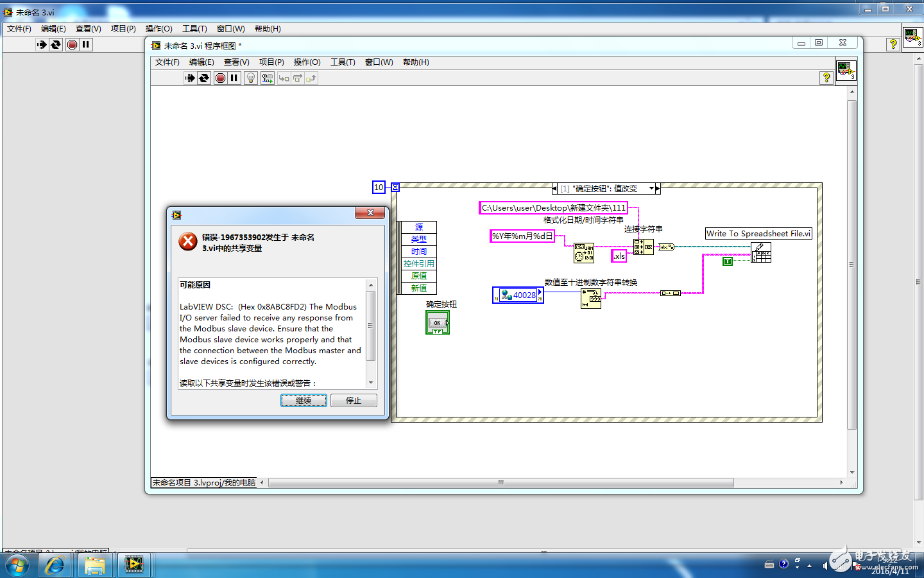Select 时间 event data node
The width and height of the screenshot is (924, 578).
[x=419, y=252]
